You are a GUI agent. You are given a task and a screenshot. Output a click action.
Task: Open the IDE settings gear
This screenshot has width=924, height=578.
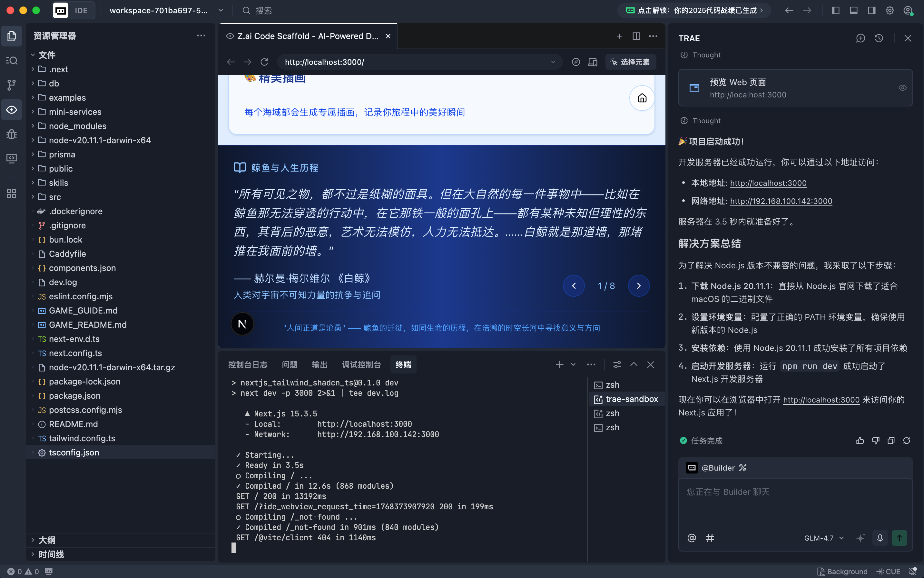point(890,10)
